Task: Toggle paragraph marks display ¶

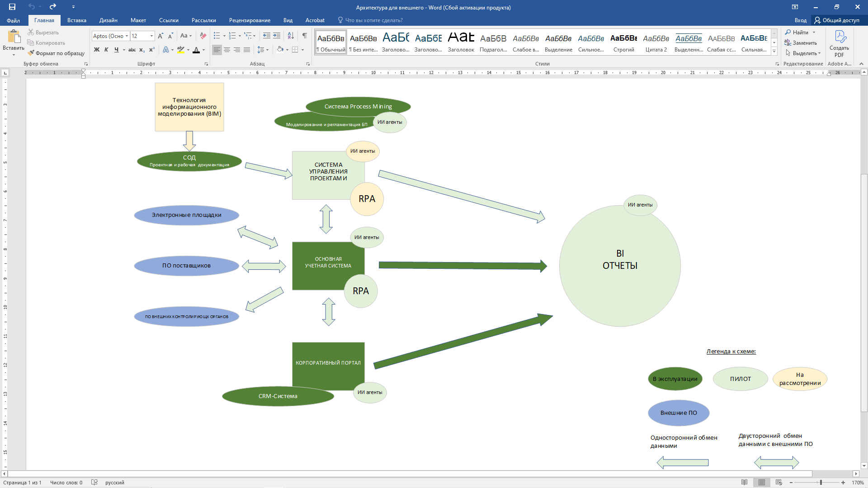Action: [x=305, y=36]
